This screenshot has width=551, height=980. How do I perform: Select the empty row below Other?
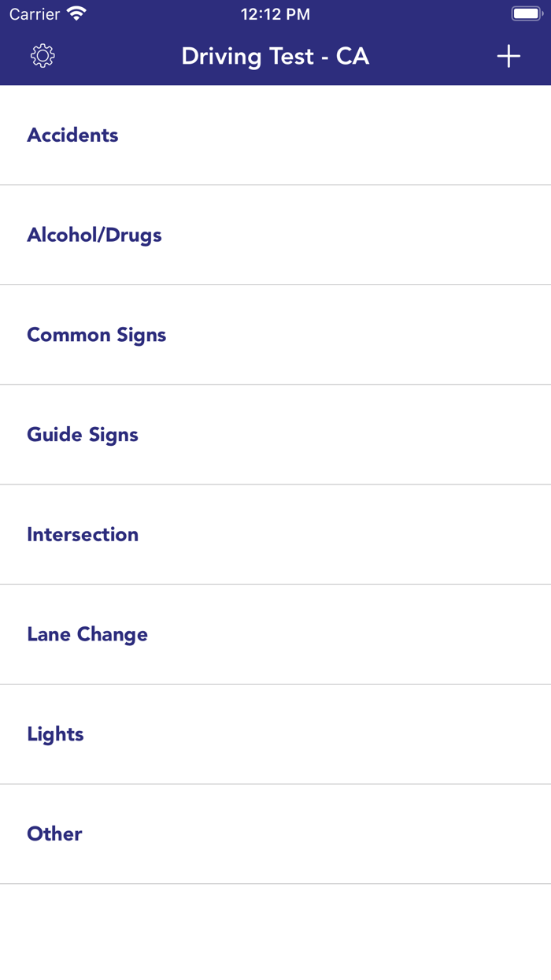pos(275,930)
